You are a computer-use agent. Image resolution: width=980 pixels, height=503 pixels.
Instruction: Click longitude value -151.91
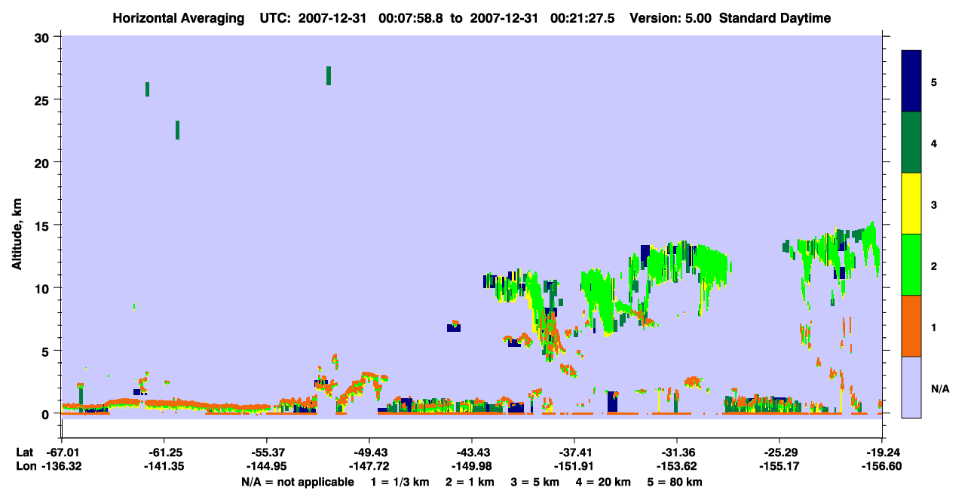pos(574,467)
